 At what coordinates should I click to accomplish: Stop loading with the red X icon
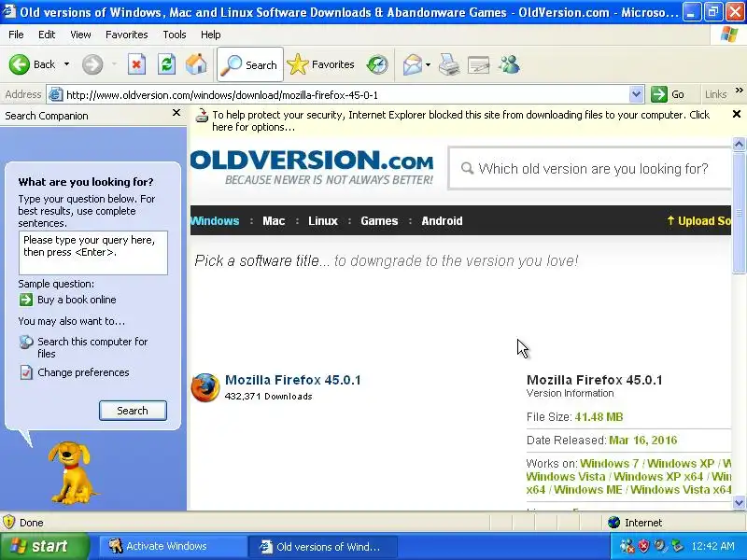click(x=136, y=64)
